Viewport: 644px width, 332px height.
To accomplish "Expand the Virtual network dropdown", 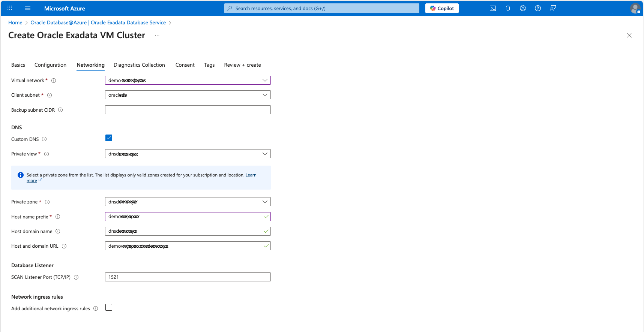I will [x=188, y=80].
